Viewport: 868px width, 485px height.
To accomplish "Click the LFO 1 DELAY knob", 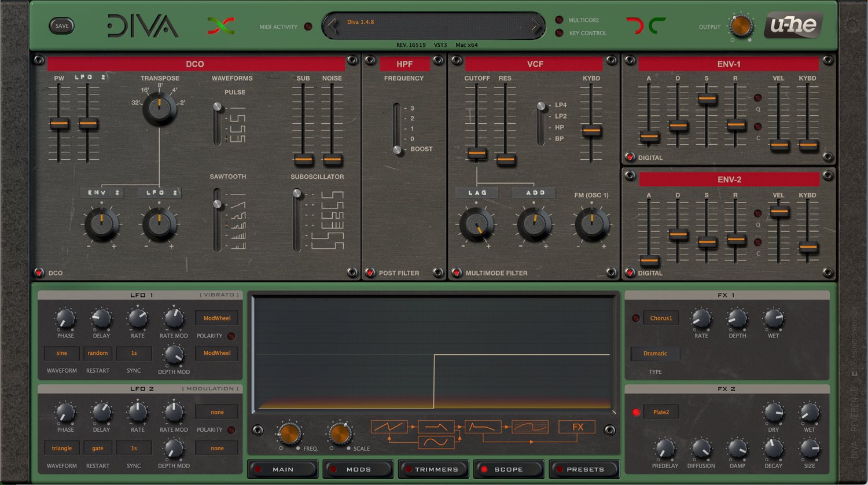I will pyautogui.click(x=101, y=318).
